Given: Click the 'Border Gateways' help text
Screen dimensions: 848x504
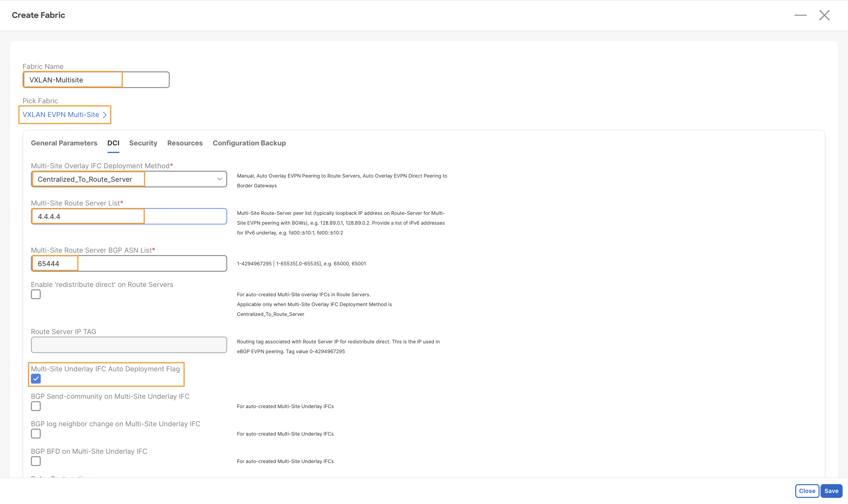Looking at the screenshot, I should pyautogui.click(x=257, y=186).
